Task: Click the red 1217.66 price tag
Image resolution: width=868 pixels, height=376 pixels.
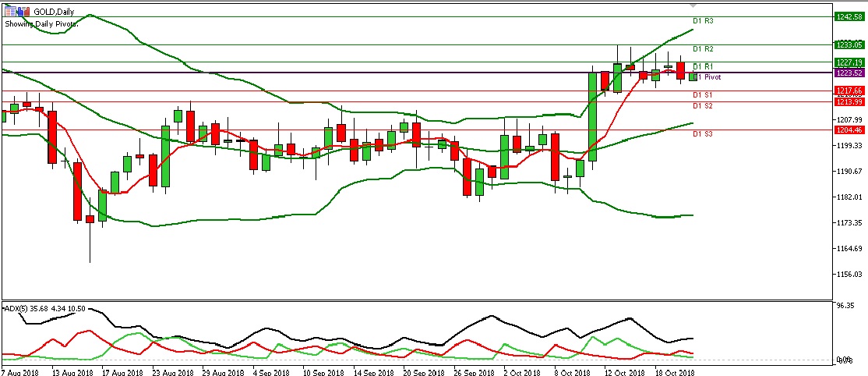Action: click(x=850, y=90)
